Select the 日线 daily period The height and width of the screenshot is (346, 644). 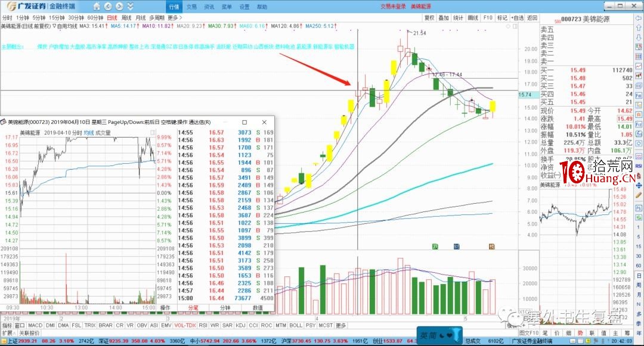tap(112, 18)
